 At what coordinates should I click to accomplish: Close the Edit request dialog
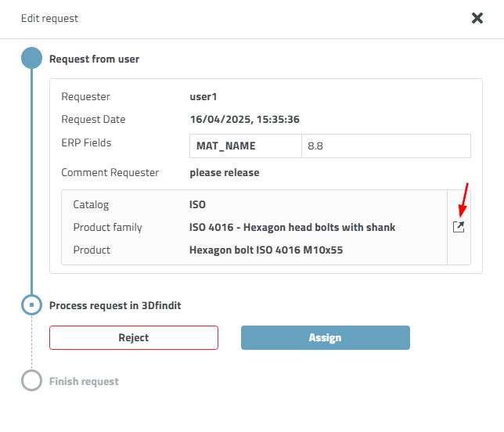[x=477, y=18]
